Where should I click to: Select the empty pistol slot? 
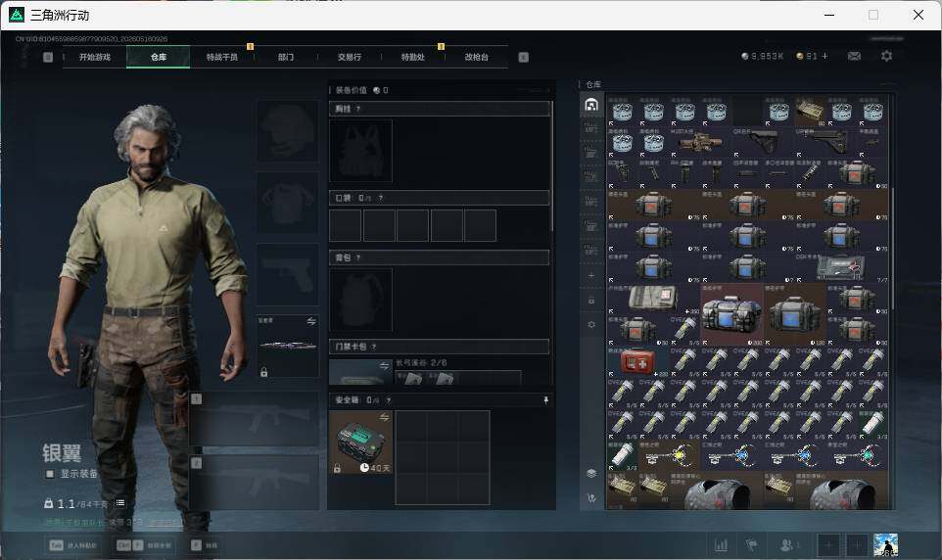288,274
